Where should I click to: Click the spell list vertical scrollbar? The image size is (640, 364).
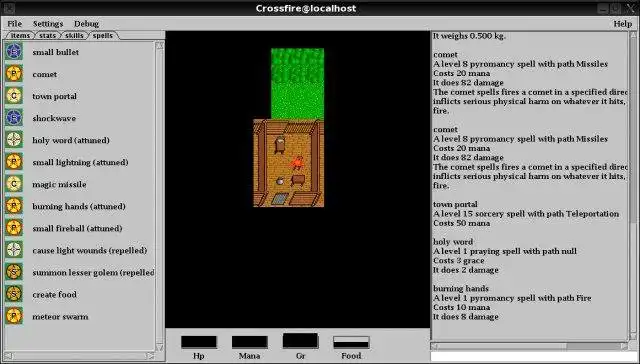pyautogui.click(x=160, y=196)
